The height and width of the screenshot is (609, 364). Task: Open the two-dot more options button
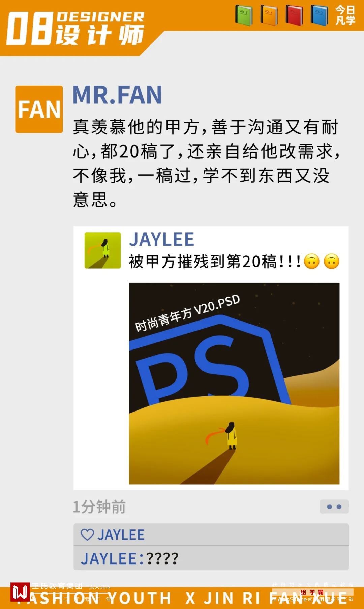click(x=334, y=507)
